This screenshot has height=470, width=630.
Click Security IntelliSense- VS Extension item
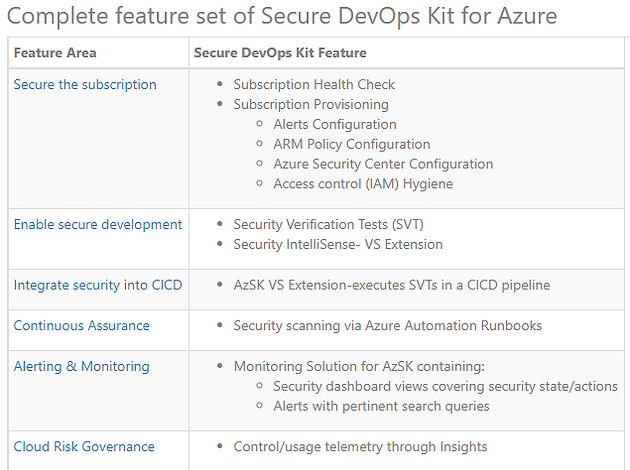click(338, 245)
